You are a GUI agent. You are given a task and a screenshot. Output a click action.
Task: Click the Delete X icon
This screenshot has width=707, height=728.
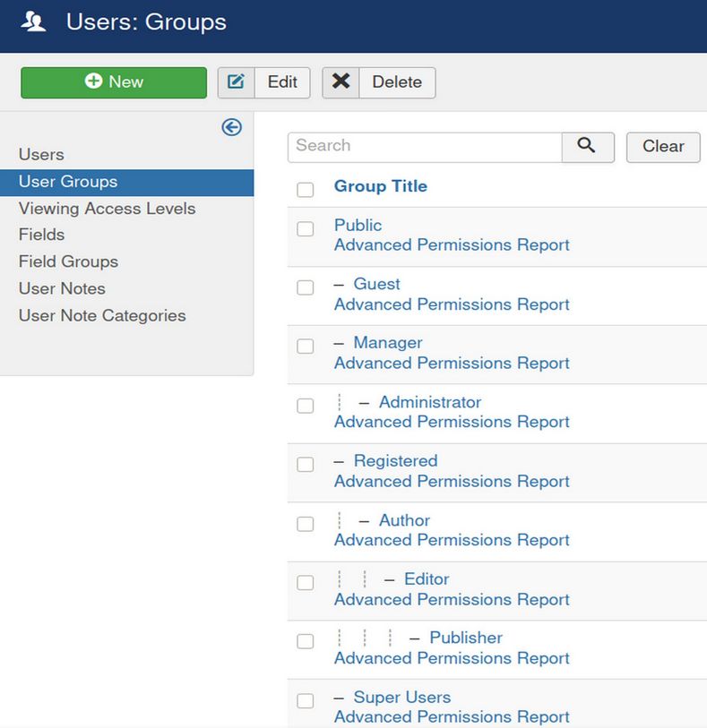pos(341,82)
